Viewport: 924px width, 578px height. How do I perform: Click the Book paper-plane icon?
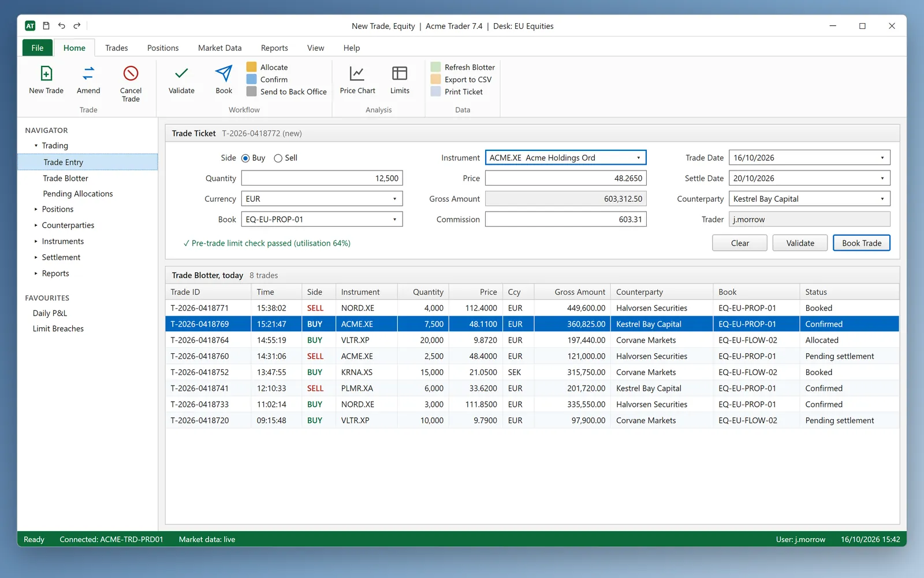(223, 73)
